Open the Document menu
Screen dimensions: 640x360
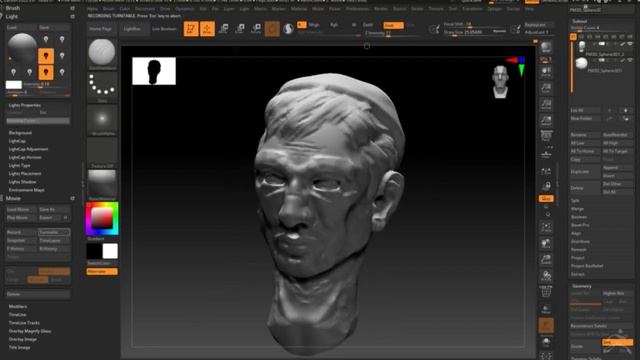click(145, 9)
